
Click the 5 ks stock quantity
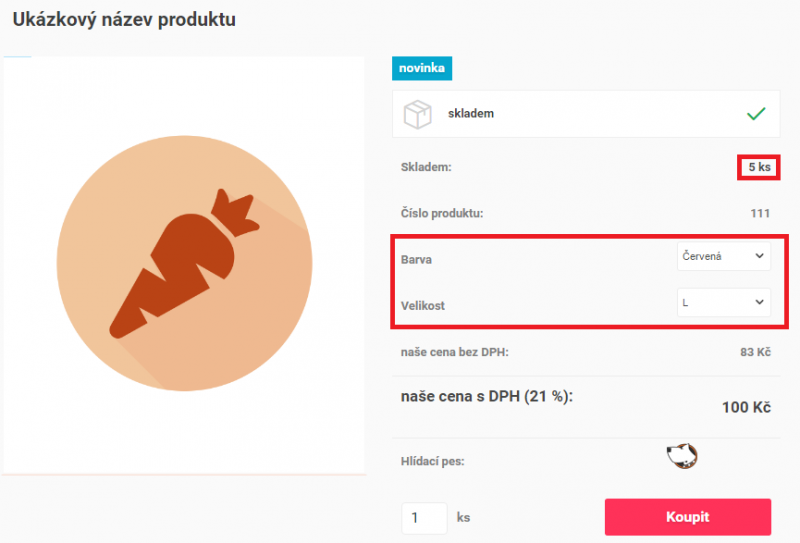[759, 167]
